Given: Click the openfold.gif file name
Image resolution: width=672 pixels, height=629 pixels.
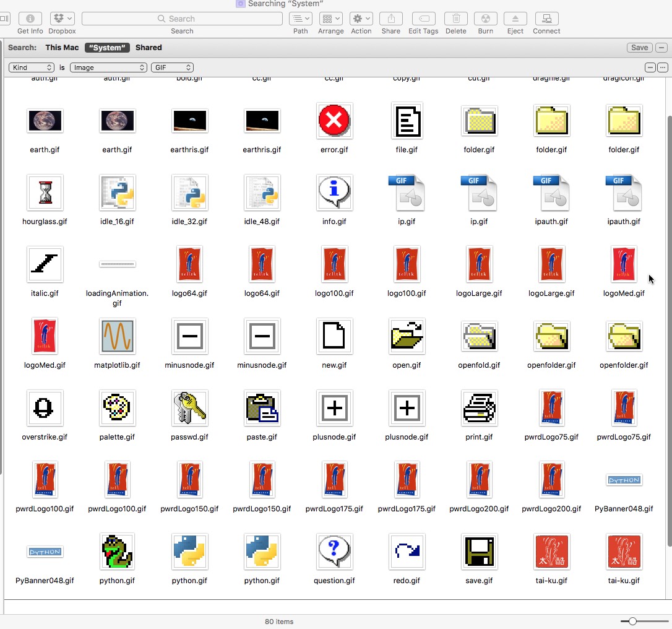Looking at the screenshot, I should coord(479,365).
